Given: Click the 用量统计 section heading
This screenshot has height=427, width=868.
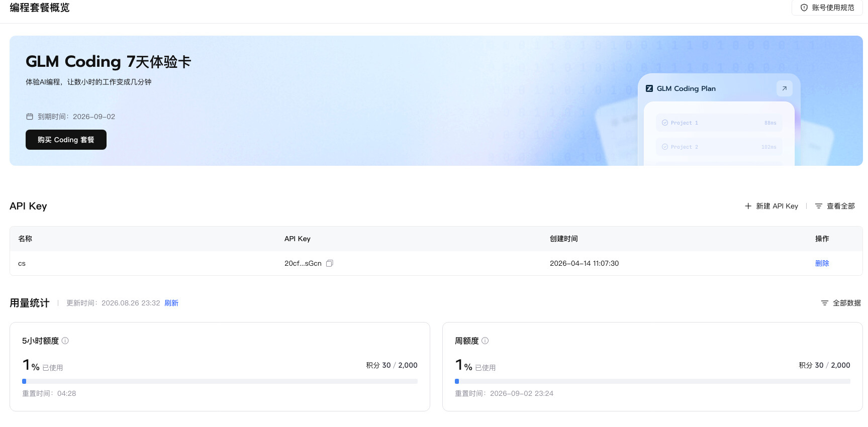Looking at the screenshot, I should [30, 303].
